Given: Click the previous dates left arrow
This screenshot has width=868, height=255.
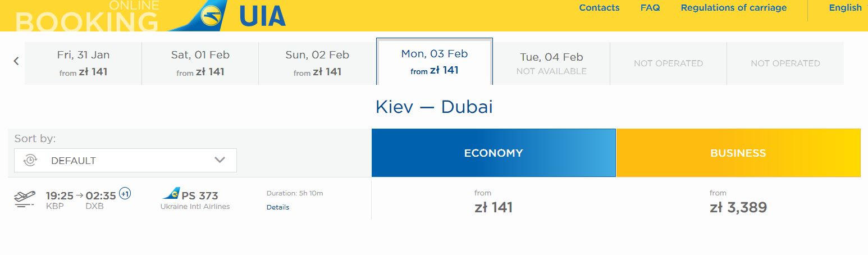Looking at the screenshot, I should (x=16, y=61).
